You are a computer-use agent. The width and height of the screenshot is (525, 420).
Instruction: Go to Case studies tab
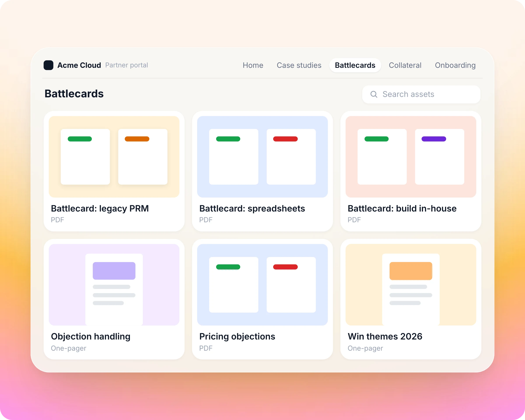tap(299, 65)
